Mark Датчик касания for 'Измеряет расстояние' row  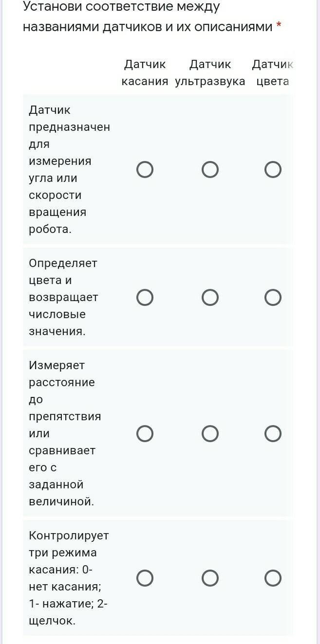tap(145, 433)
